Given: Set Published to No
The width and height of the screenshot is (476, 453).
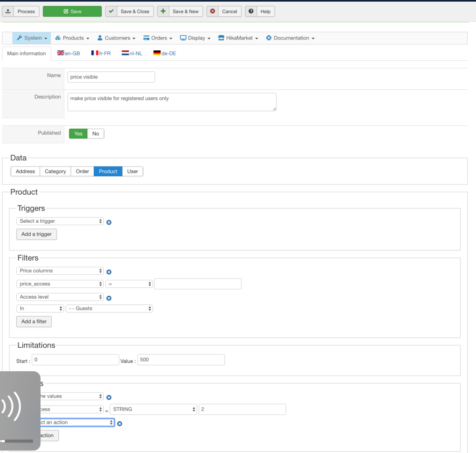Looking at the screenshot, I should (96, 133).
